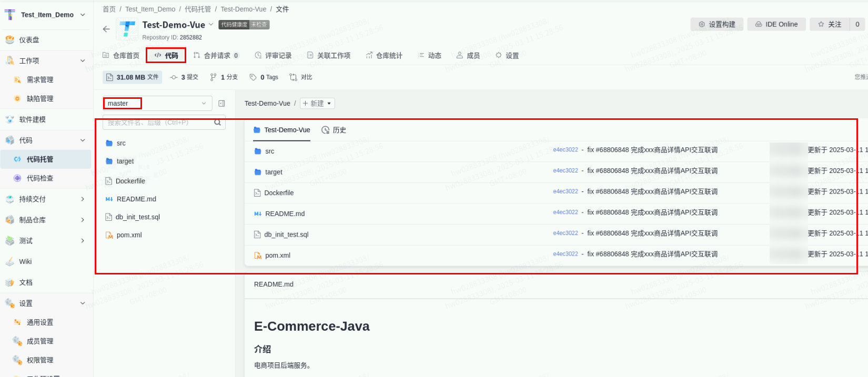Viewport: 868px width, 377px height.
Task: View 1 分支 branches
Action: (224, 77)
